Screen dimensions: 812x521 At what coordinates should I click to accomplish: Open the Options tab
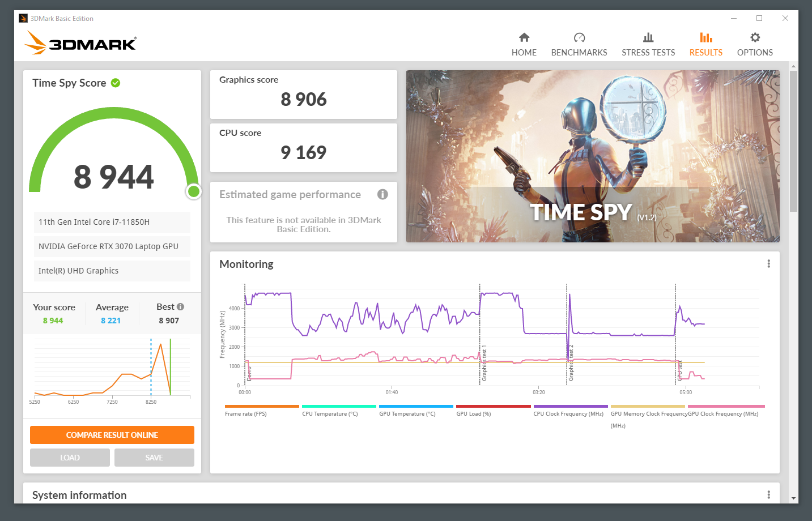[755, 45]
